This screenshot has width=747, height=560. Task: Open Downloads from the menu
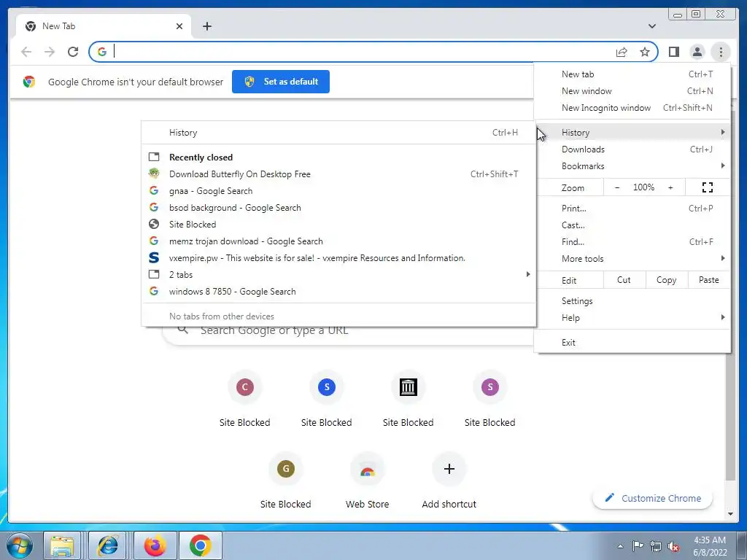click(x=632, y=149)
